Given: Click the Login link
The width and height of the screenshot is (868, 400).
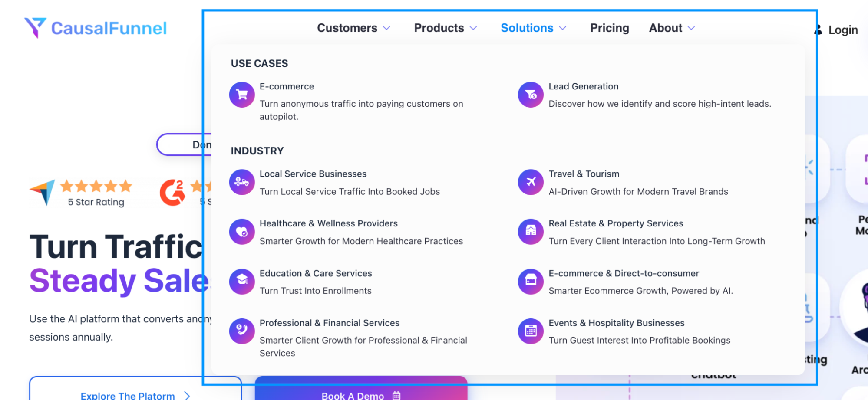Looking at the screenshot, I should 842,30.
